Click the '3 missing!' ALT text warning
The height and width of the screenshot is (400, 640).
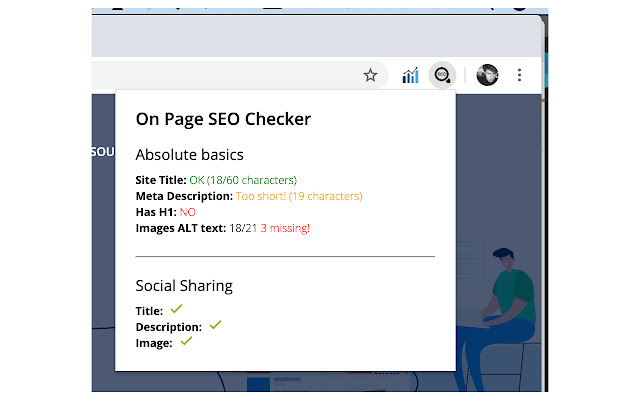point(285,228)
